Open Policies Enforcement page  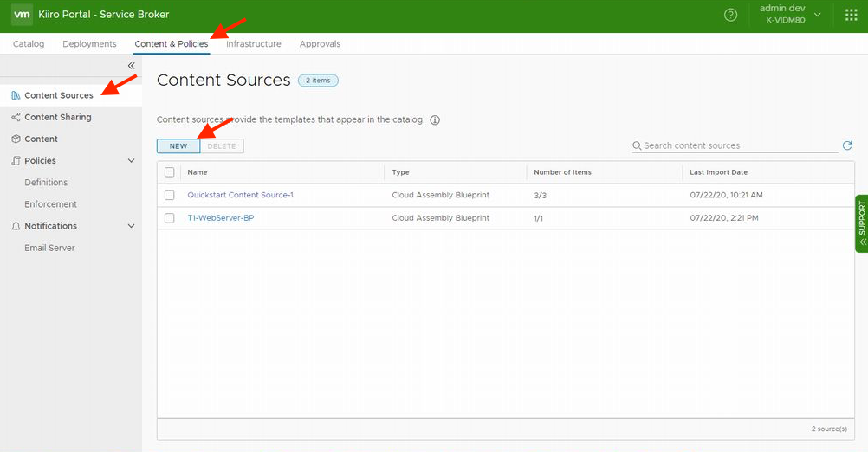tap(50, 204)
